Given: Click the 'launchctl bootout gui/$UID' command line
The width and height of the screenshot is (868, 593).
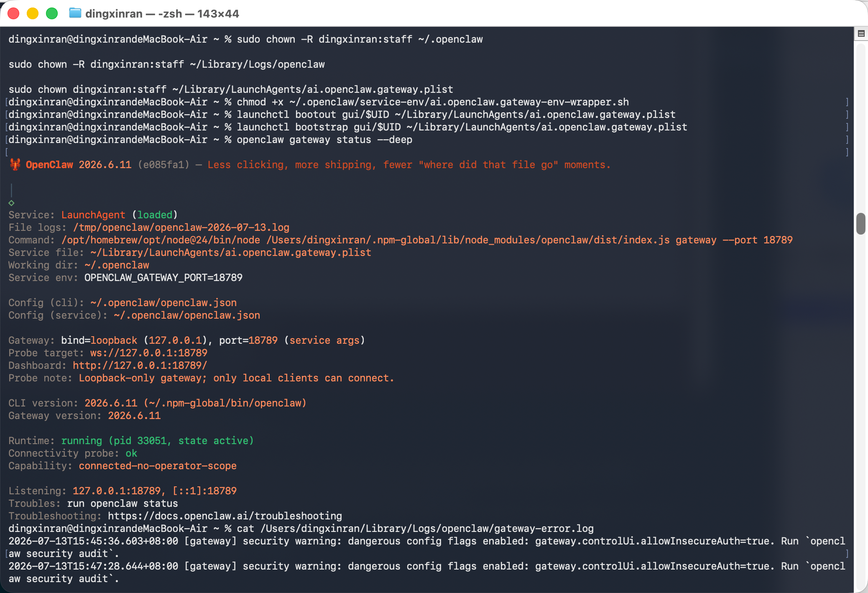Looking at the screenshot, I should (456, 115).
